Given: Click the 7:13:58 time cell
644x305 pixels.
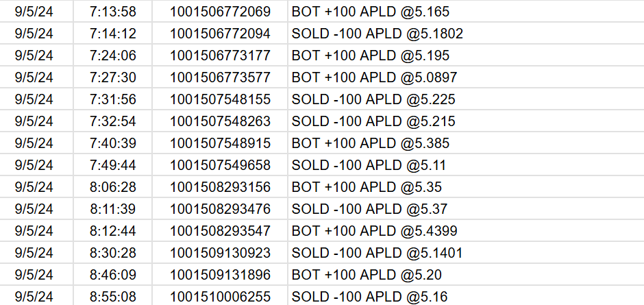Looking at the screenshot, I should pyautogui.click(x=113, y=12).
